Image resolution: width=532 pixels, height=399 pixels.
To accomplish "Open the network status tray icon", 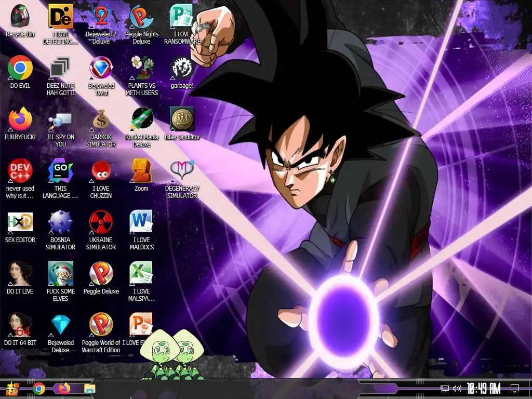I will pos(444,389).
